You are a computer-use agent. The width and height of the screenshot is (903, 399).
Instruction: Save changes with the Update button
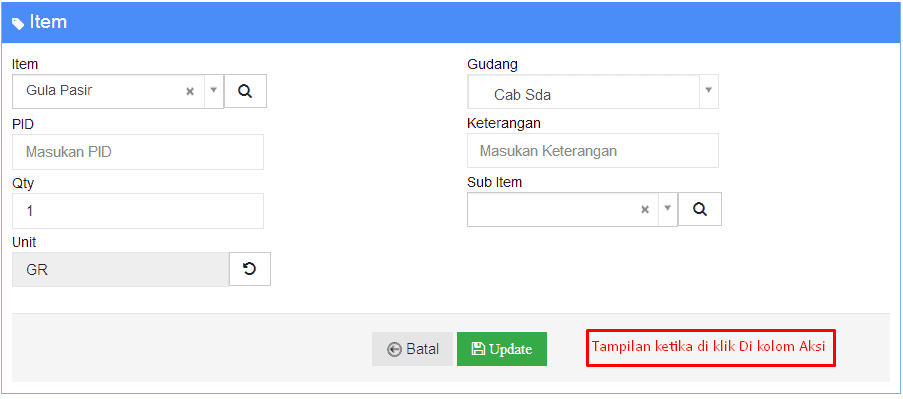coord(502,349)
